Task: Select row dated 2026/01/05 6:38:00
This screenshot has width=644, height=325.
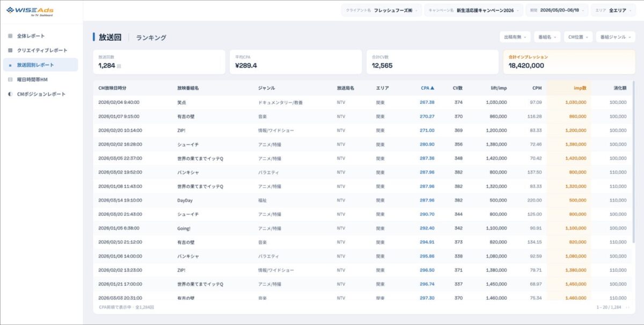Action: pos(362,228)
